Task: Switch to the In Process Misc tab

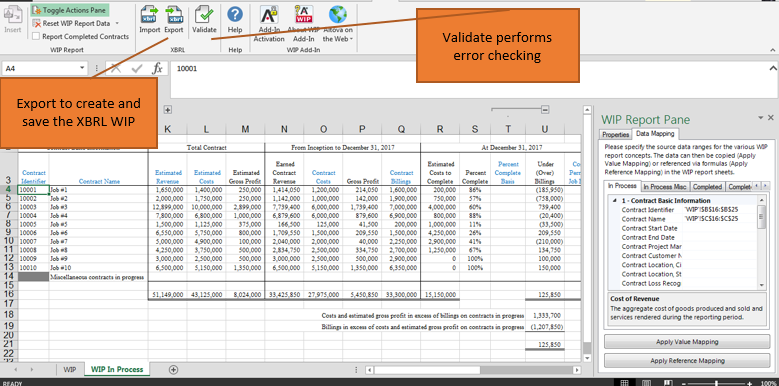Action: (x=664, y=187)
